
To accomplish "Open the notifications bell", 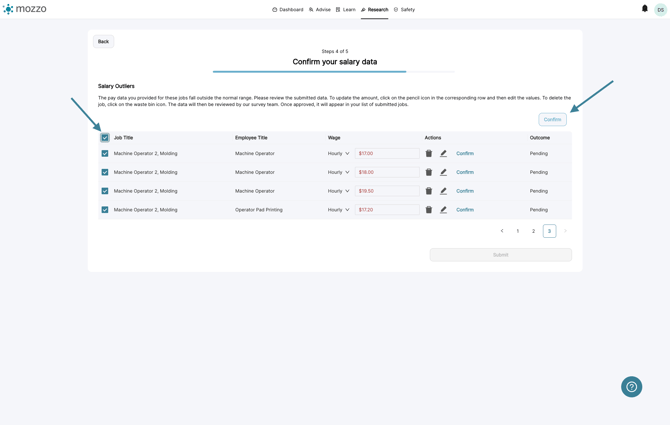I will pos(644,9).
